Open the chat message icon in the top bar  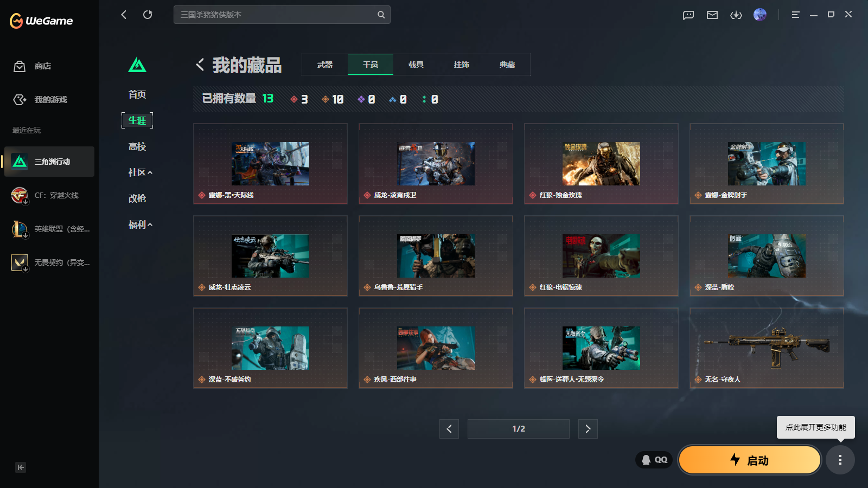(x=688, y=15)
